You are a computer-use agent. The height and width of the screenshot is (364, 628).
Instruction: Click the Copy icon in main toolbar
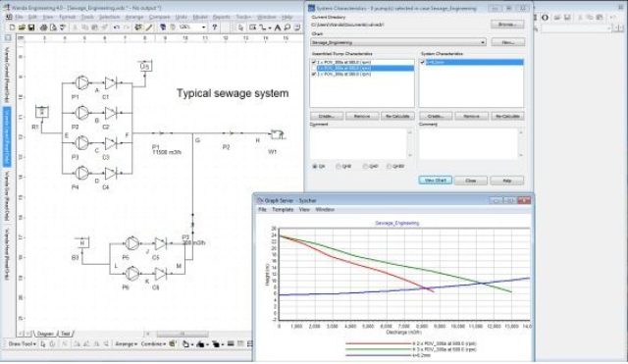tap(84, 27)
